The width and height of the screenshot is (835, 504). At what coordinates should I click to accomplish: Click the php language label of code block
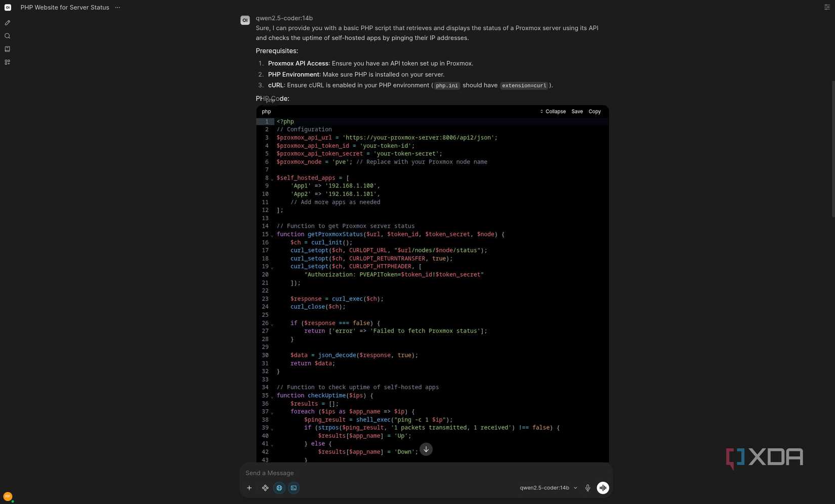(x=266, y=111)
